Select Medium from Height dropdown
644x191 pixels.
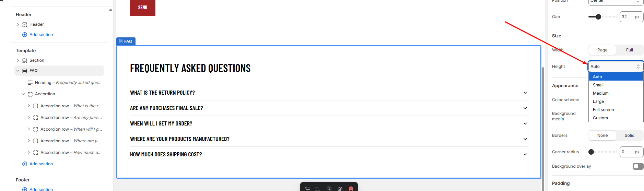600,93
